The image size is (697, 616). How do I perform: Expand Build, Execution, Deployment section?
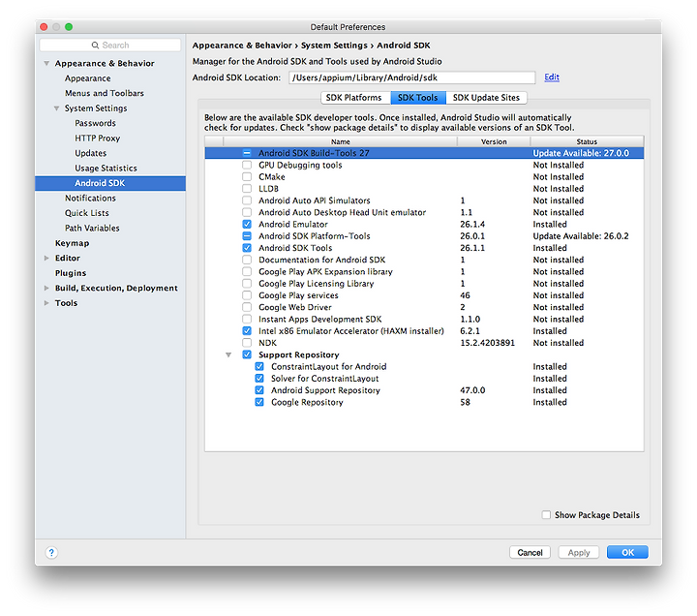click(46, 289)
